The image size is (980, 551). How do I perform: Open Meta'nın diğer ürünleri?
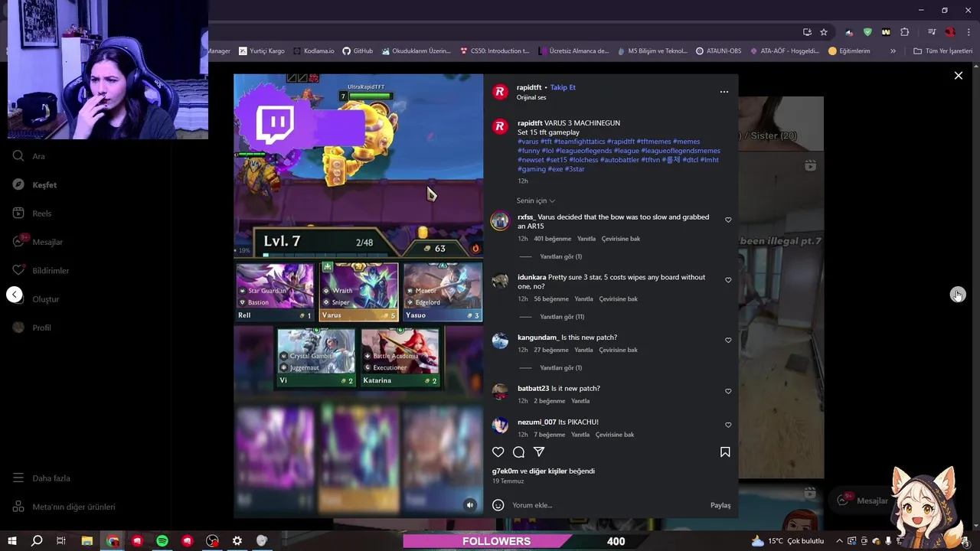click(x=64, y=507)
